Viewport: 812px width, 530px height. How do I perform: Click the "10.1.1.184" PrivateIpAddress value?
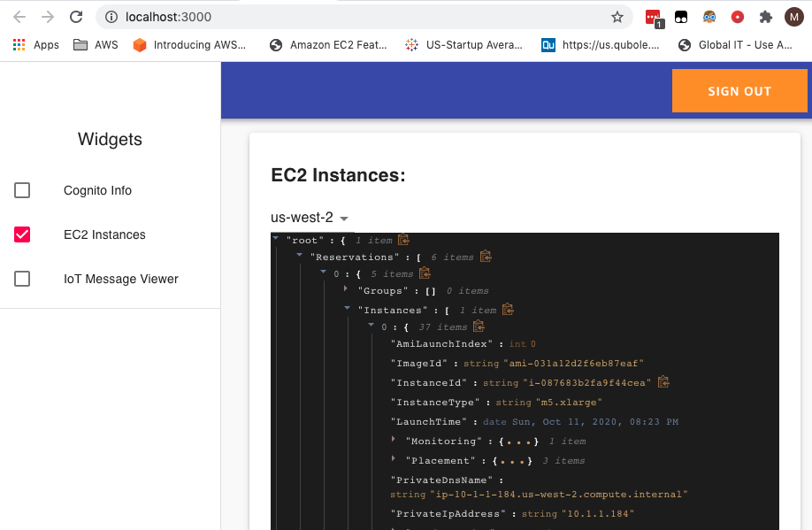[598, 514]
